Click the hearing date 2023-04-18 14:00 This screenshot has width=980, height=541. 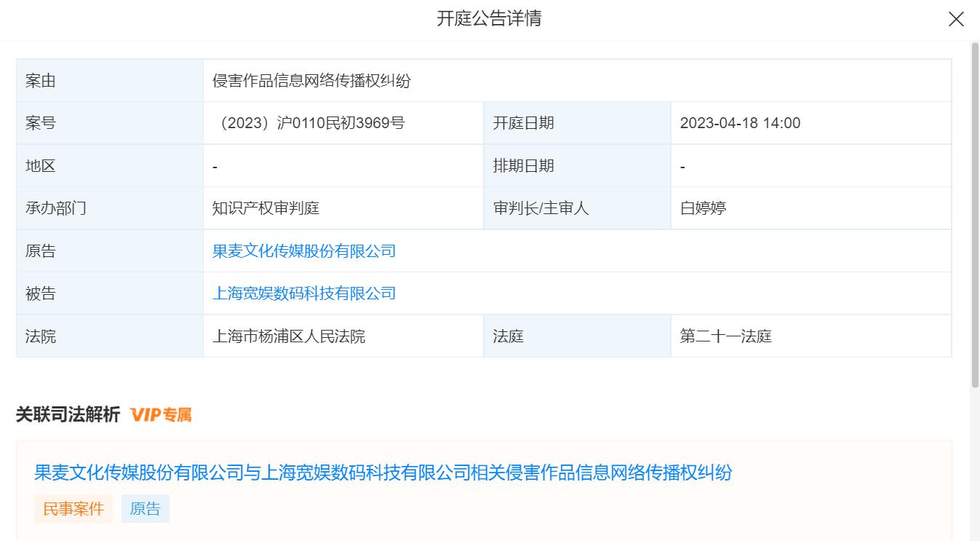coord(740,123)
